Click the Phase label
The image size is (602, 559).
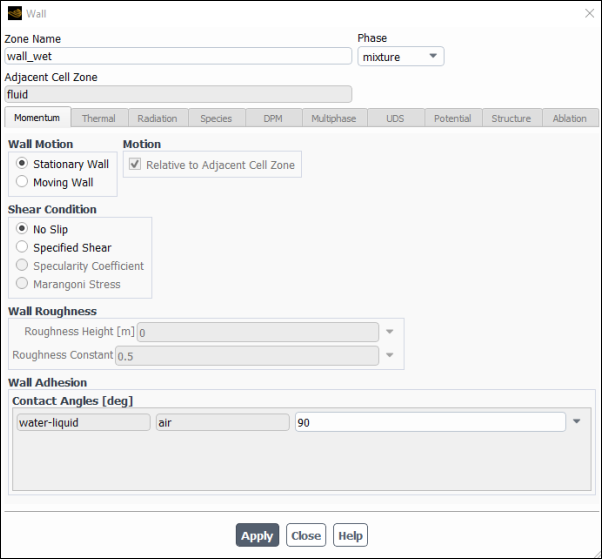pyautogui.click(x=372, y=38)
